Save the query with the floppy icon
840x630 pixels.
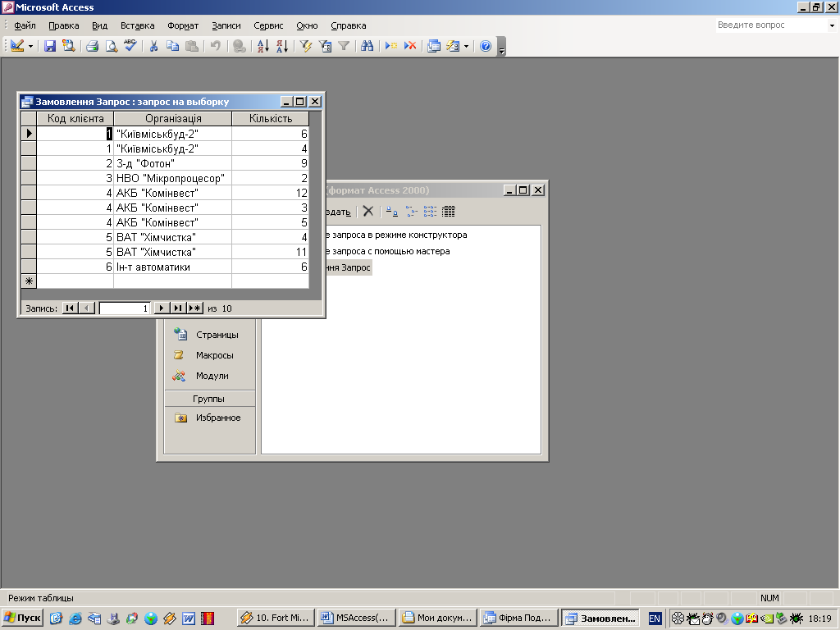[x=50, y=46]
